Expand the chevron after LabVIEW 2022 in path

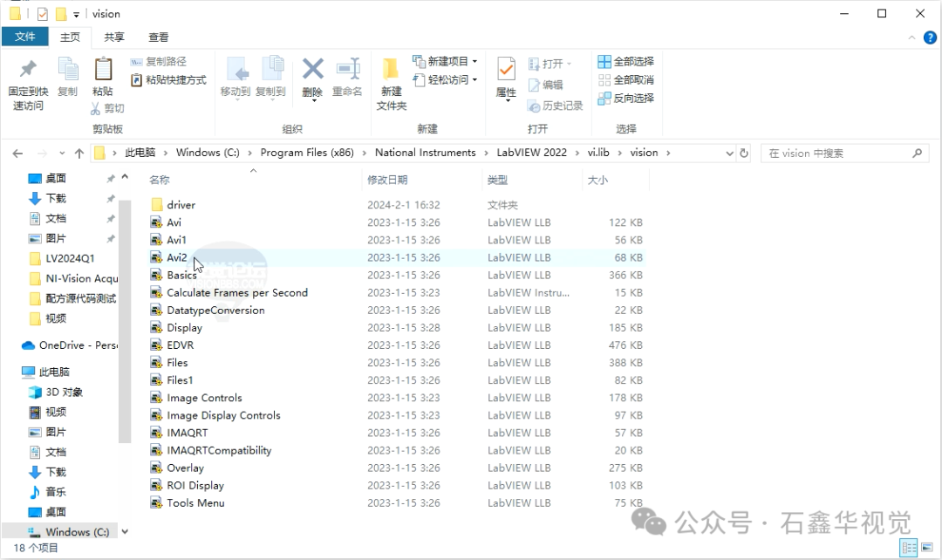(577, 153)
